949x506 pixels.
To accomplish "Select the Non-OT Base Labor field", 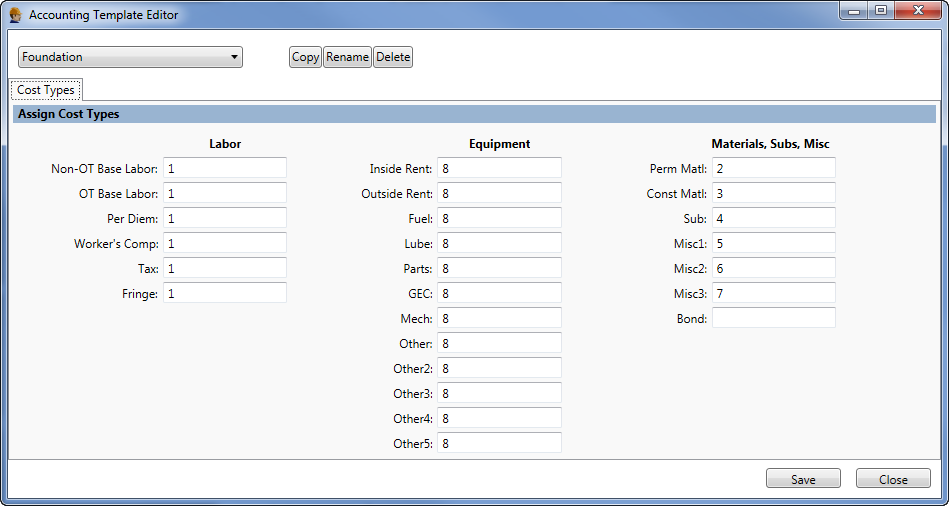I will 225,168.
